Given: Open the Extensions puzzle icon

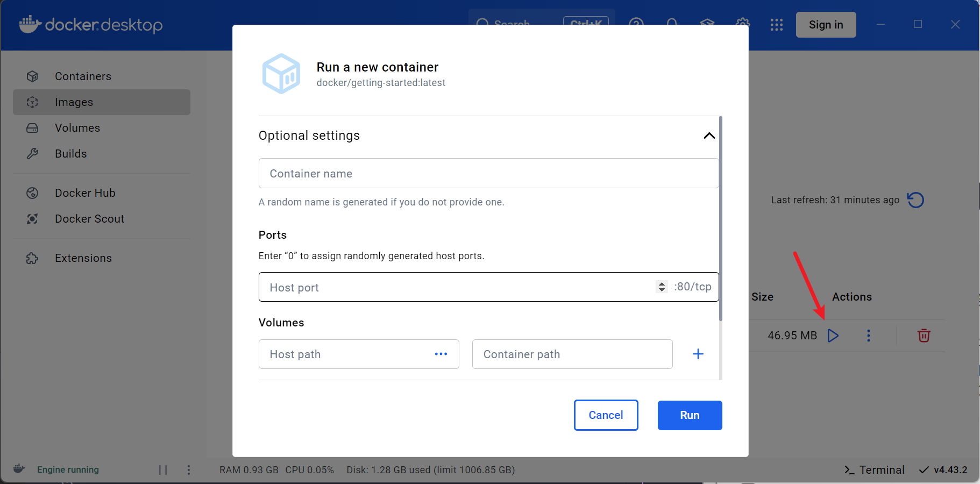Looking at the screenshot, I should (x=32, y=258).
